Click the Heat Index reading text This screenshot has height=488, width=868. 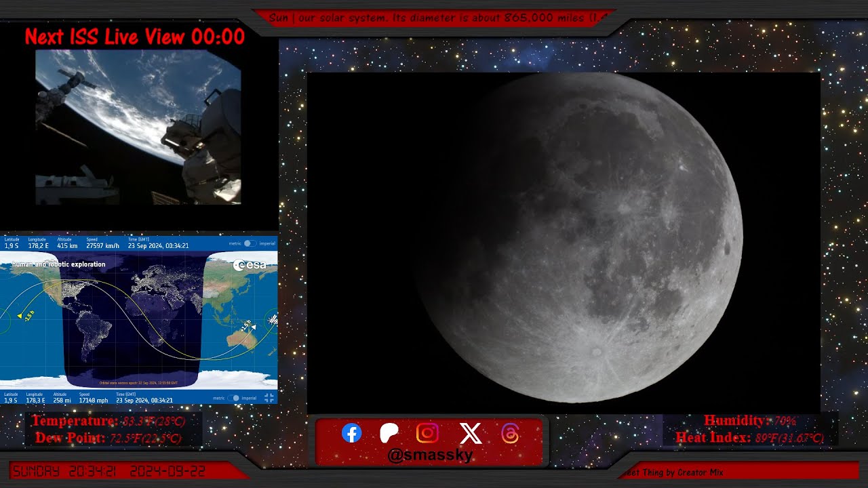[749, 438]
